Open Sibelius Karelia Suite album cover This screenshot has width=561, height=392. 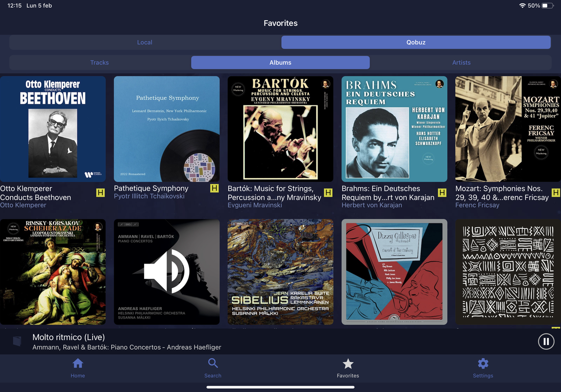click(280, 272)
